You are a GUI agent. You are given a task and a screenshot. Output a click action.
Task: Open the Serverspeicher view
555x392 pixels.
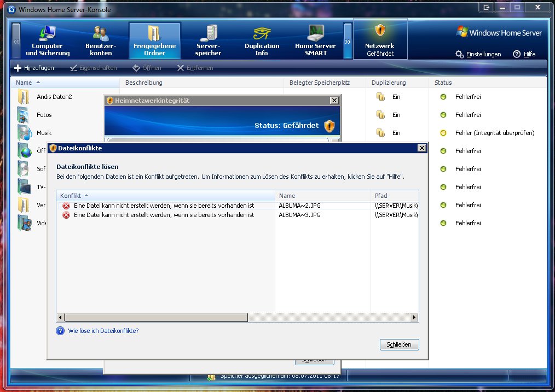pos(208,40)
